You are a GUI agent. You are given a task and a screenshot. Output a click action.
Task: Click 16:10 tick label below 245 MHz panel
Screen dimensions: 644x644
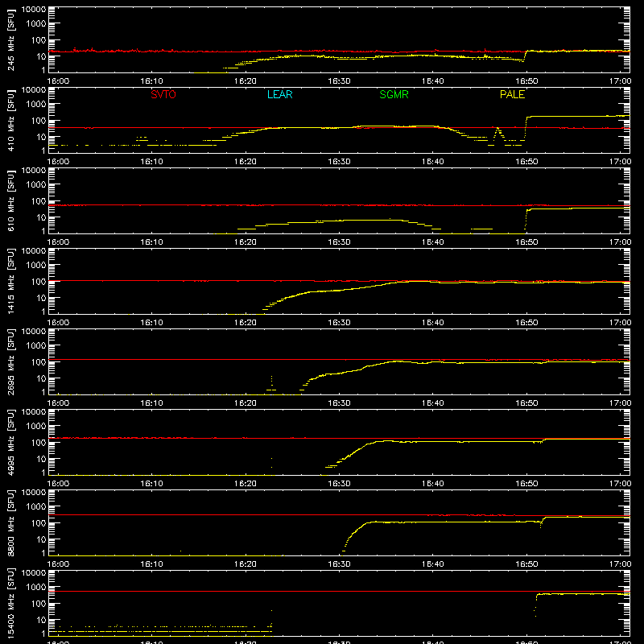[x=151, y=81]
